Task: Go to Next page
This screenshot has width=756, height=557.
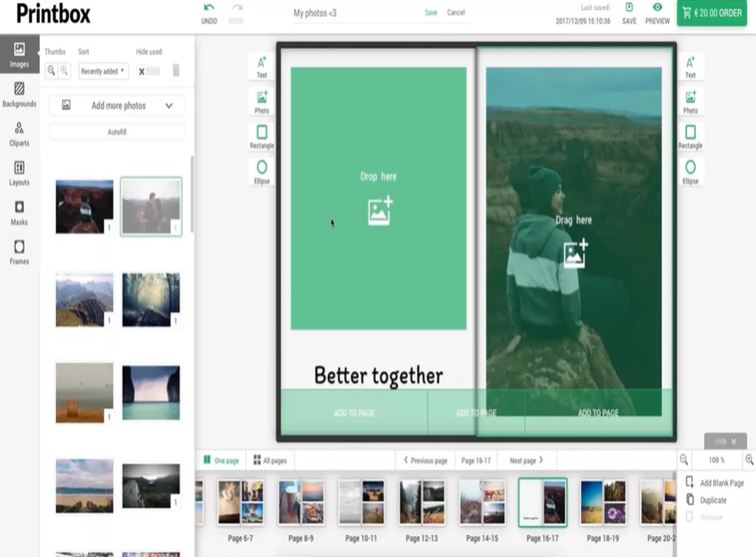Action: [x=526, y=460]
